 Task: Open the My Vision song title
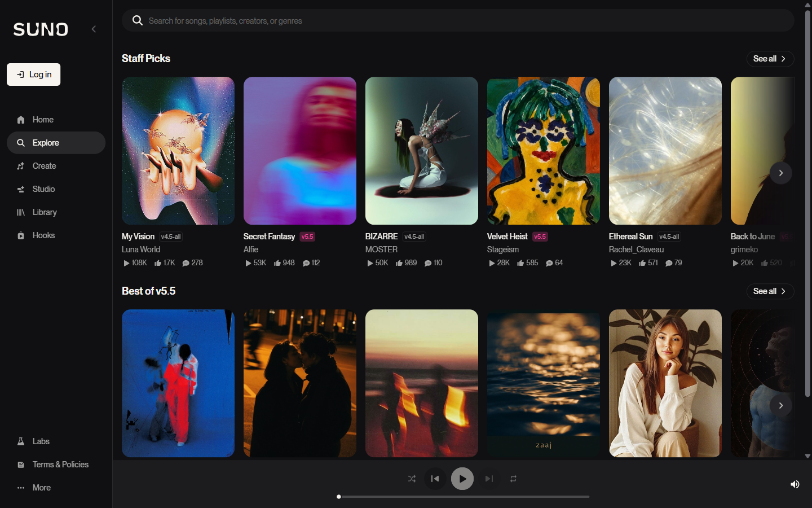click(x=138, y=237)
